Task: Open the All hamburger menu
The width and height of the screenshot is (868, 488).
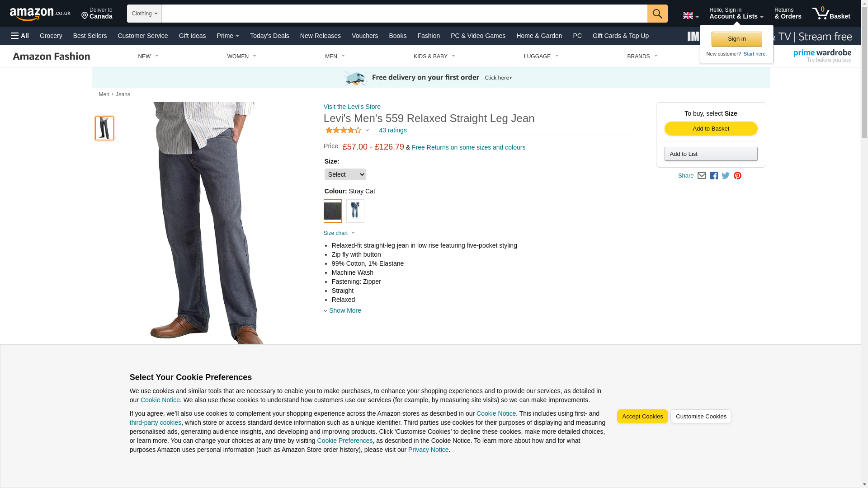Action: point(20,36)
